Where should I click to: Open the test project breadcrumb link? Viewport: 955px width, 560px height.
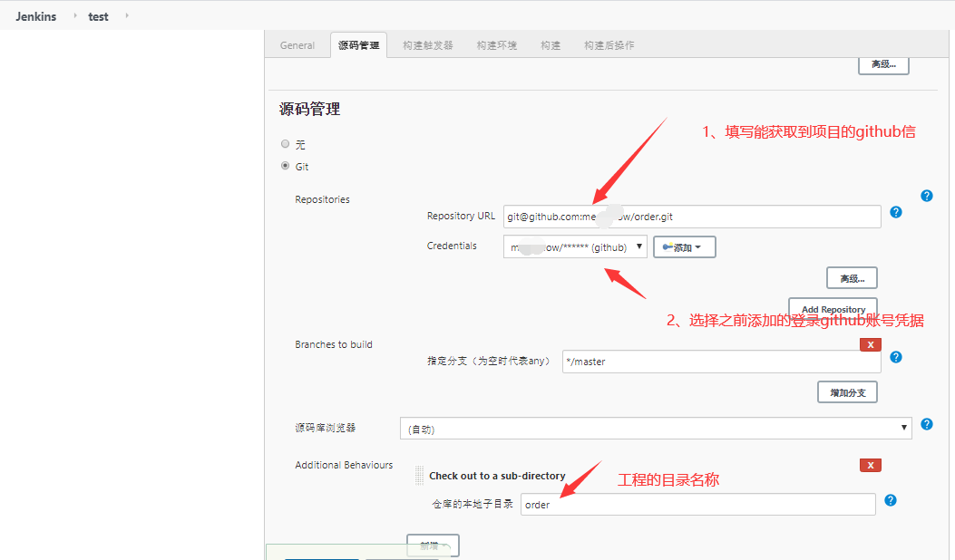[98, 16]
